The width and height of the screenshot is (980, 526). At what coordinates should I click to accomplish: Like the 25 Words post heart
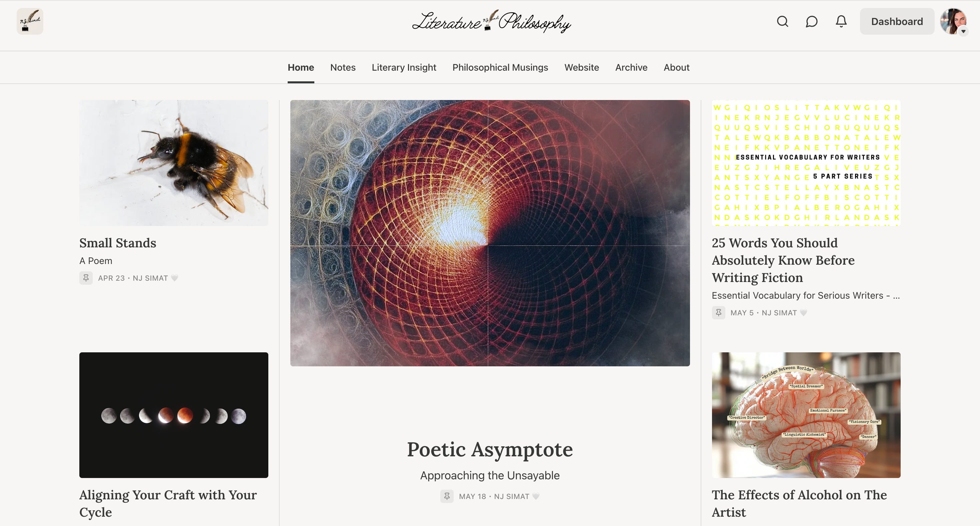(x=803, y=313)
